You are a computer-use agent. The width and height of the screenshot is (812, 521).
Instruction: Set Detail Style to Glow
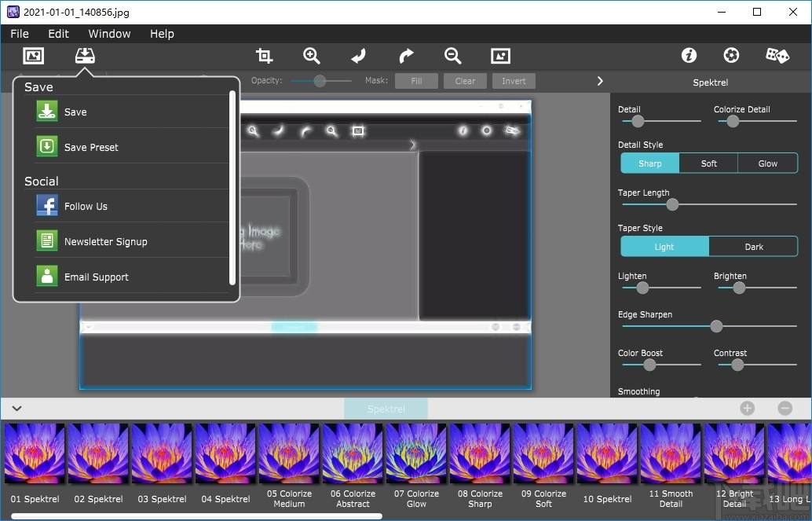767,163
